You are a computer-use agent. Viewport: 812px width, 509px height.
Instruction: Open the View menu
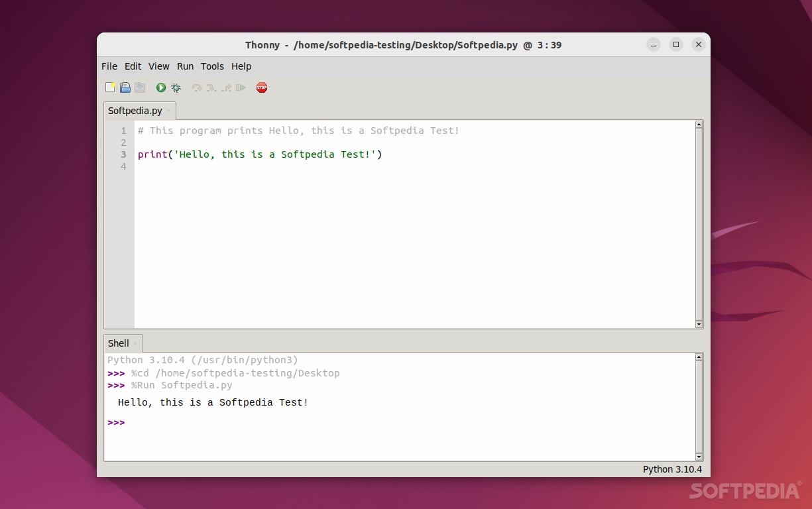pyautogui.click(x=159, y=66)
